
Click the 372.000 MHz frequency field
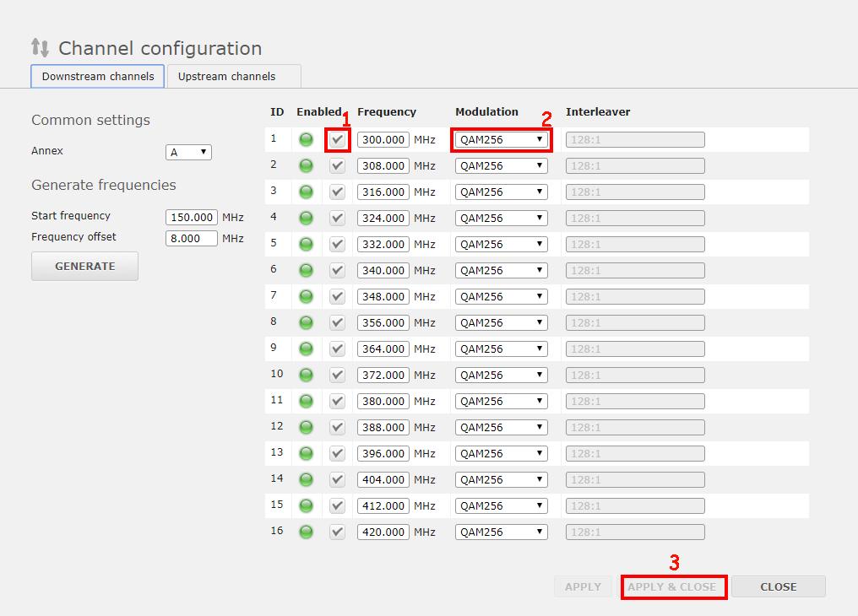tap(383, 376)
